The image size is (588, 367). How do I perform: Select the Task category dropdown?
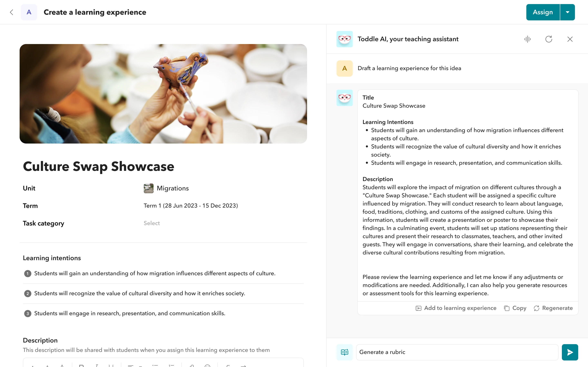(x=151, y=223)
